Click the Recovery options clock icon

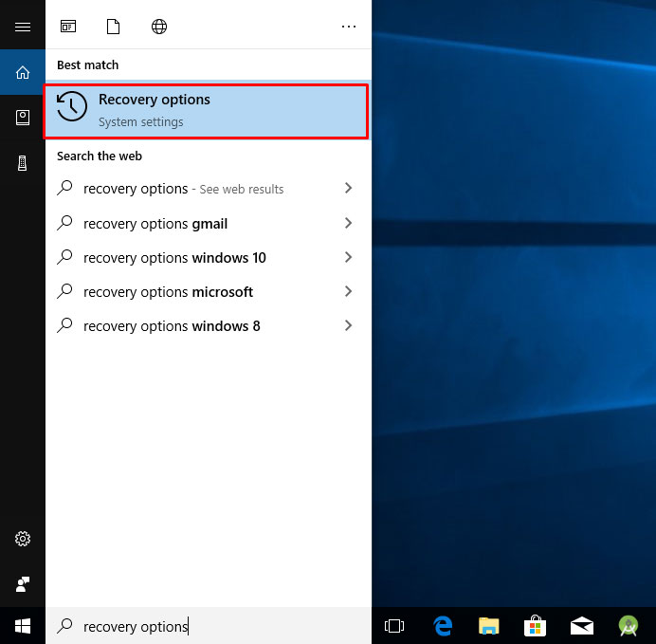coord(72,106)
